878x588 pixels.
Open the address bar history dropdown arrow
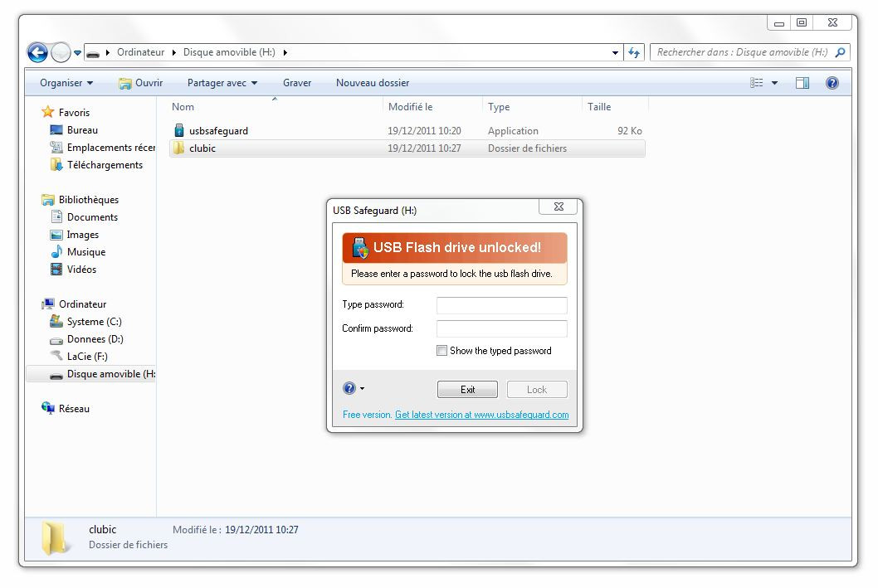[615, 52]
